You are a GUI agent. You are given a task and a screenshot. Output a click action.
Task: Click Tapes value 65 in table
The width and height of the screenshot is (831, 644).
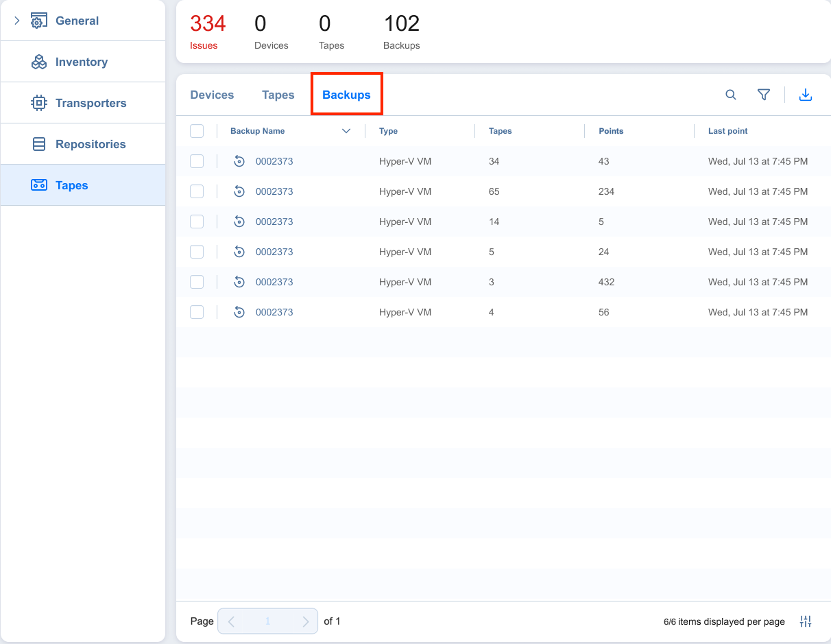click(x=494, y=191)
